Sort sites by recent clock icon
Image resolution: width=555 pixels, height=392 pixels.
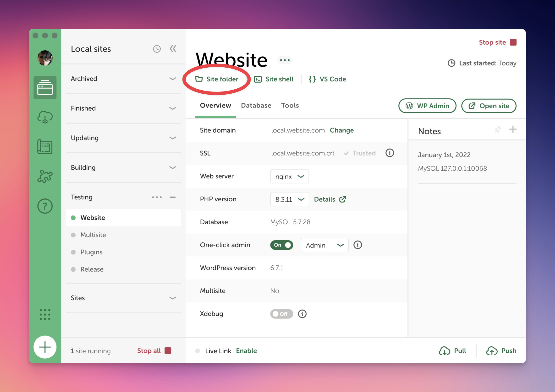point(157,49)
